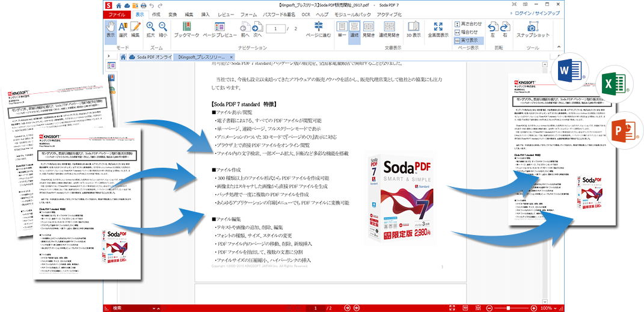Click home icon in document tab bar
644x312 pixels.
pos(123,57)
